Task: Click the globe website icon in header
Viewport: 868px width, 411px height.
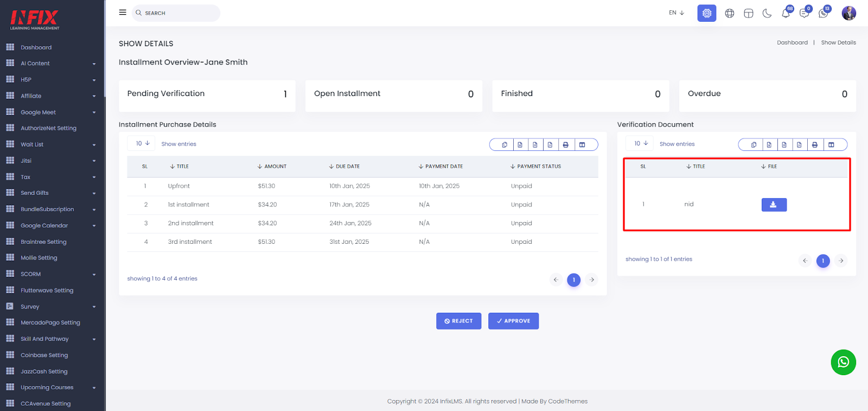Action: 730,13
